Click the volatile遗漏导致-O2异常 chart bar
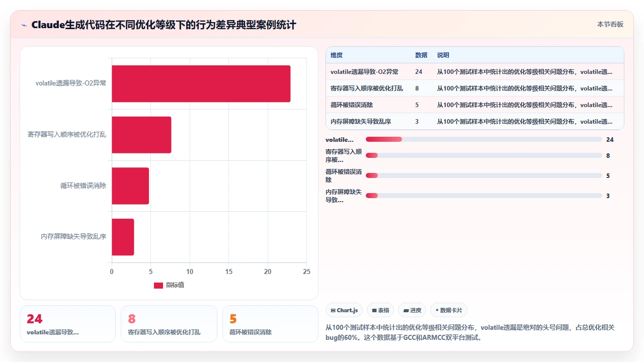Image resolution: width=644 pixels, height=362 pixels. 201,83
